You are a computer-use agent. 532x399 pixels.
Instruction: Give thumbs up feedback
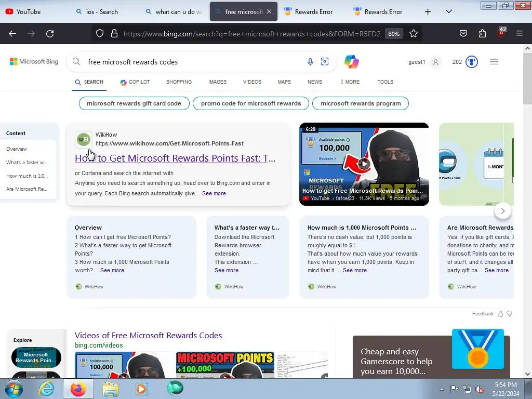pos(500,314)
